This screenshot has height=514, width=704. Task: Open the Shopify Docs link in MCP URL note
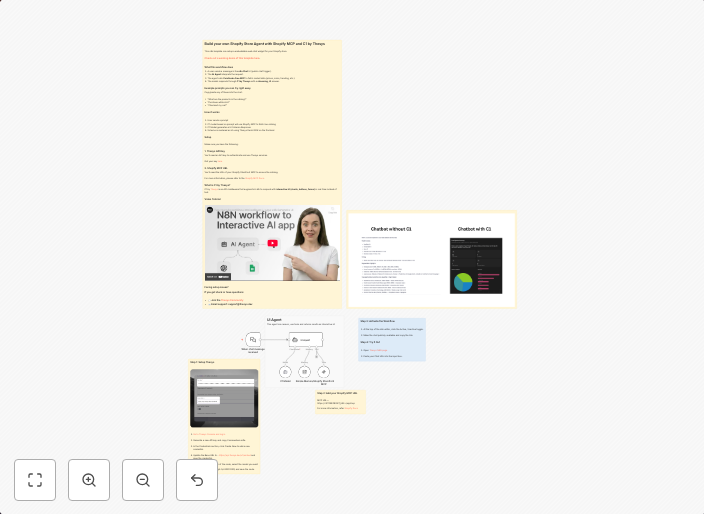pos(351,408)
